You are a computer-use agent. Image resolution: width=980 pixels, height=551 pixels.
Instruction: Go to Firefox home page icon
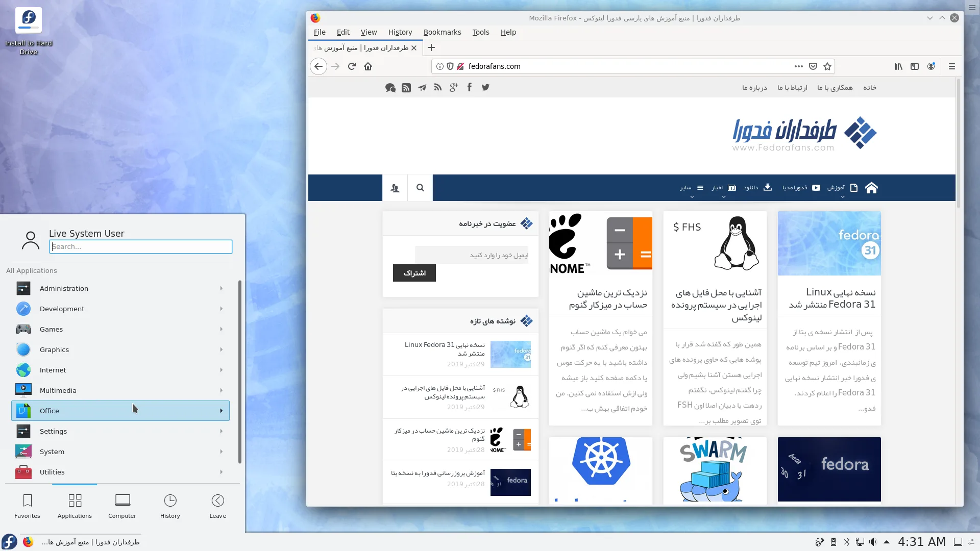(368, 66)
